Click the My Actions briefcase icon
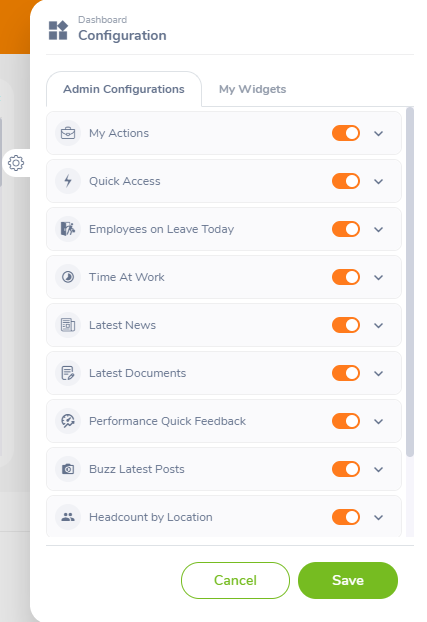The image size is (427, 622). click(68, 133)
